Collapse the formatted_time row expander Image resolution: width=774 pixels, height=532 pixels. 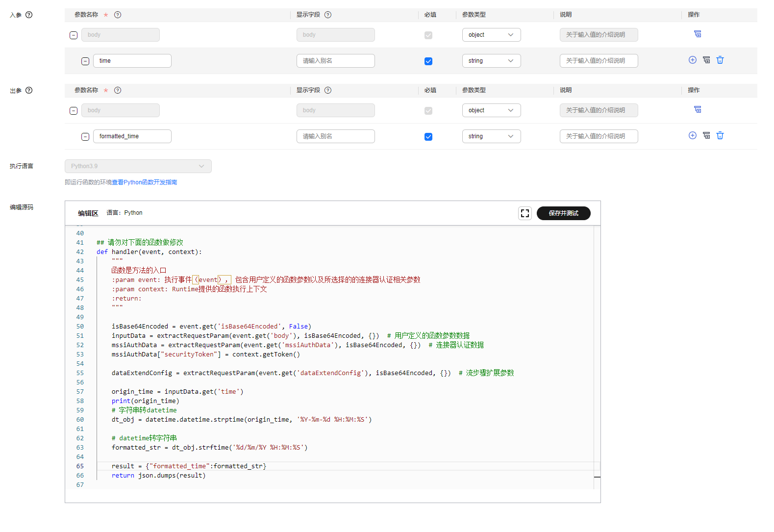point(85,137)
